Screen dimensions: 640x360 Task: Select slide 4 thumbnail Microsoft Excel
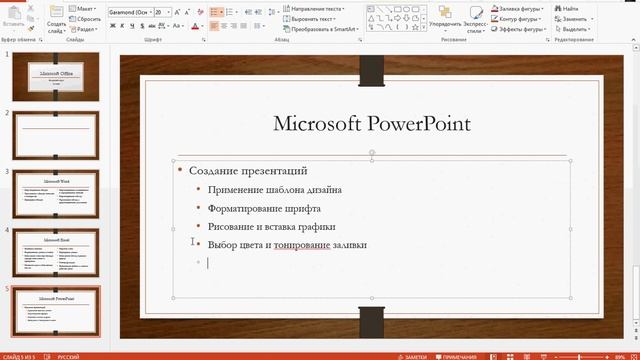(56, 253)
